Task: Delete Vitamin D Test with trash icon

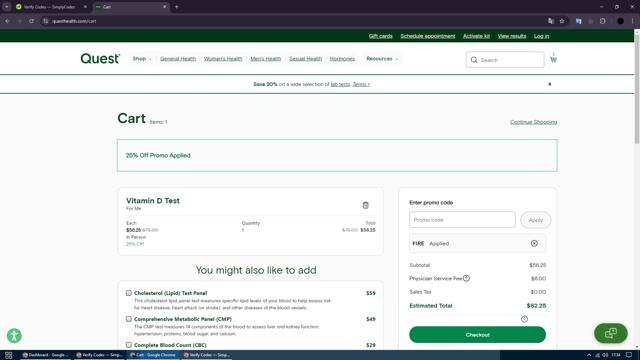Action: [365, 205]
